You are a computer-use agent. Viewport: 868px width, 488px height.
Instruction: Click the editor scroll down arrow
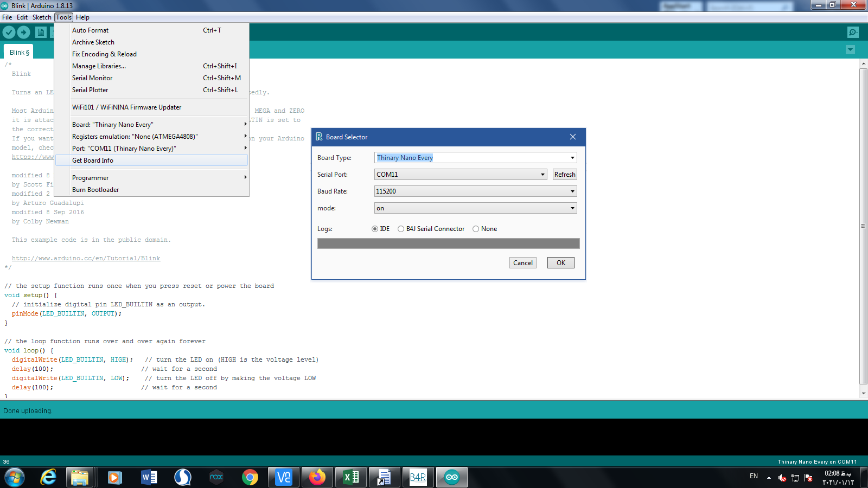[x=864, y=394]
